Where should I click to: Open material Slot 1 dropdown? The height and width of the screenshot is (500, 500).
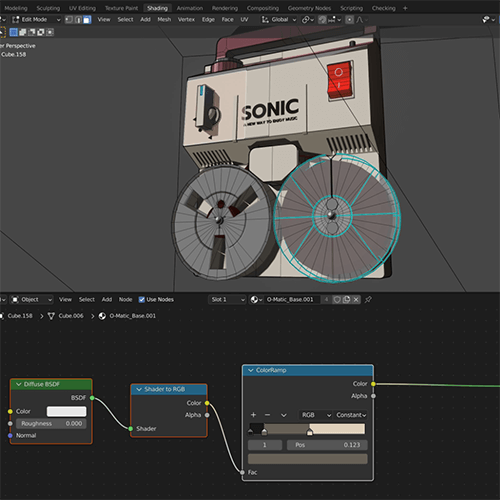pos(228,299)
